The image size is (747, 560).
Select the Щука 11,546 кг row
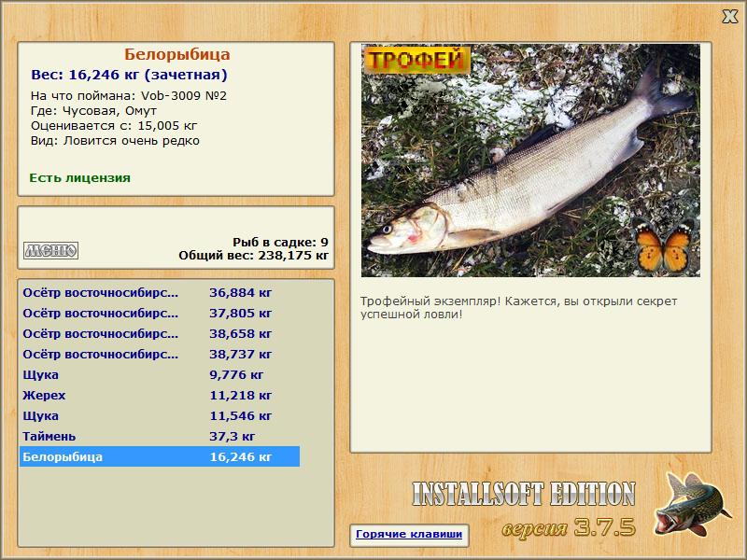tap(160, 415)
